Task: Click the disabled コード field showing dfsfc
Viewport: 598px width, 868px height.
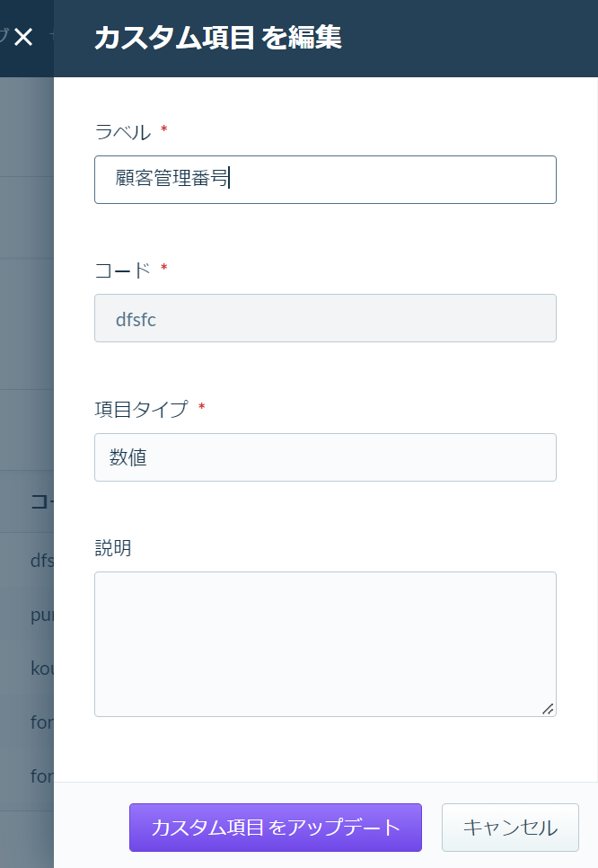Action: click(x=325, y=318)
